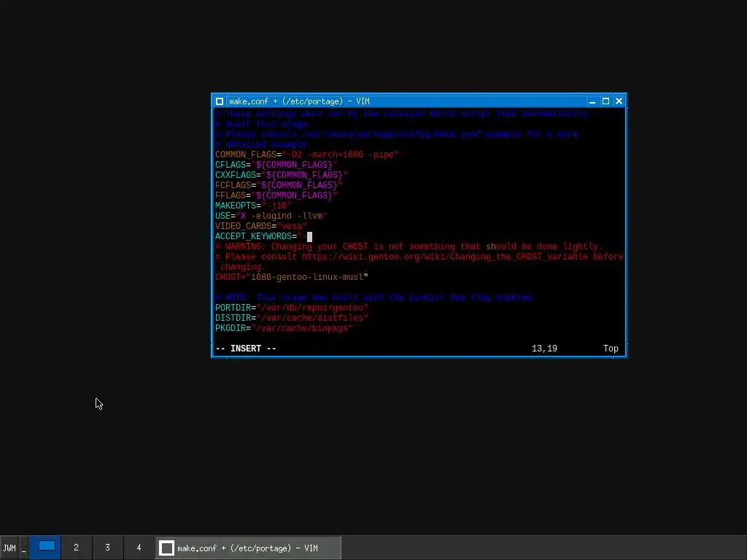This screenshot has height=560, width=747.
Task: Switch to virtual desktop 3
Action: pyautogui.click(x=108, y=548)
